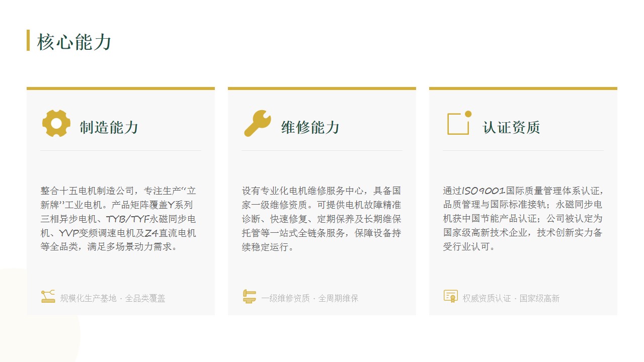Select the 制造能力 card heading
Image resolution: width=644 pixels, height=362 pixels.
point(109,128)
